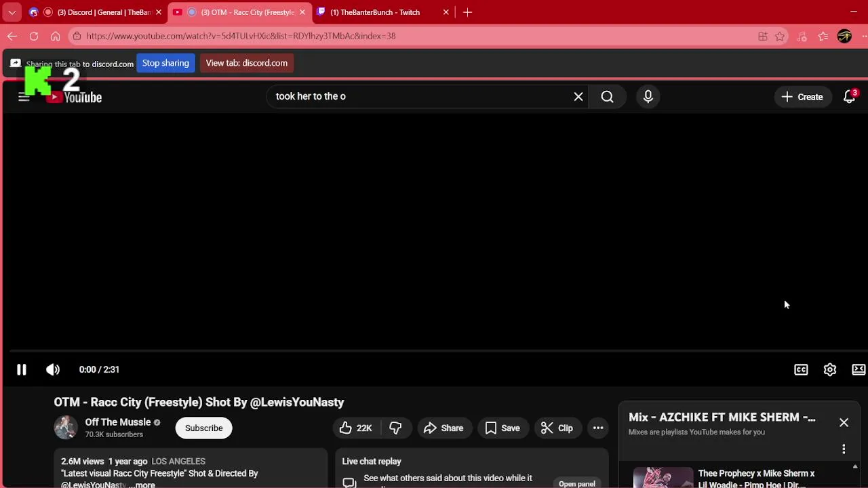Go back in browser history
This screenshot has height=488, width=868.
(12, 36)
